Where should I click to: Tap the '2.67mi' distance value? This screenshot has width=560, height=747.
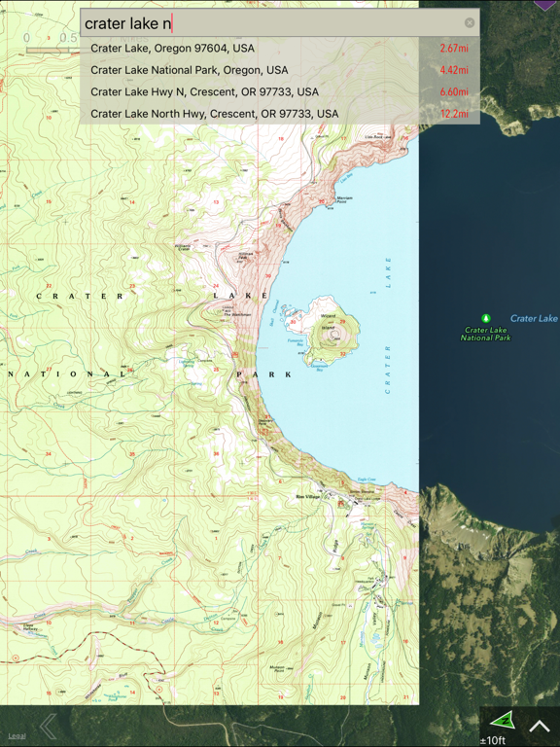(x=454, y=48)
